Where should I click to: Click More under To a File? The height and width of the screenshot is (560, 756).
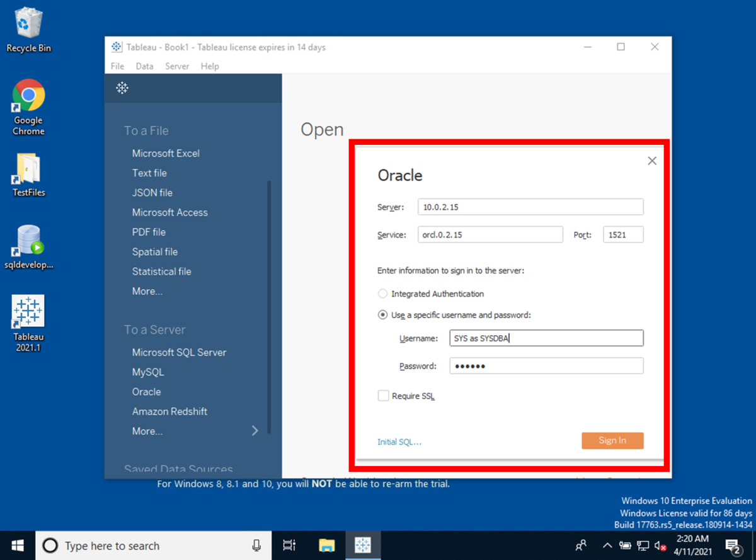[147, 291]
